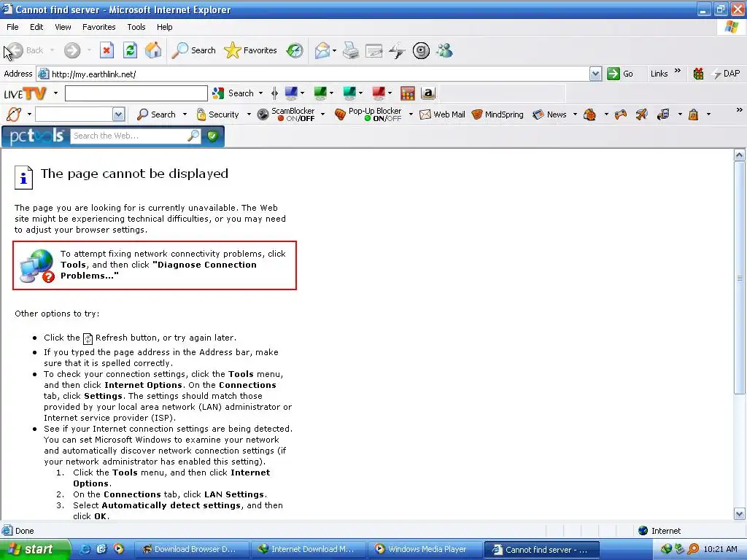
Task: Open the Edit menu
Action: (x=36, y=27)
